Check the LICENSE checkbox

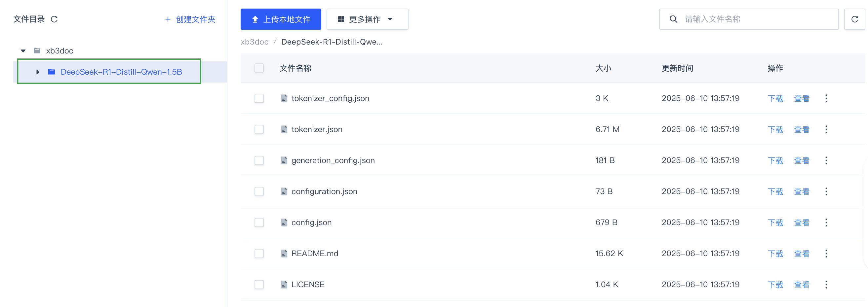(x=259, y=285)
